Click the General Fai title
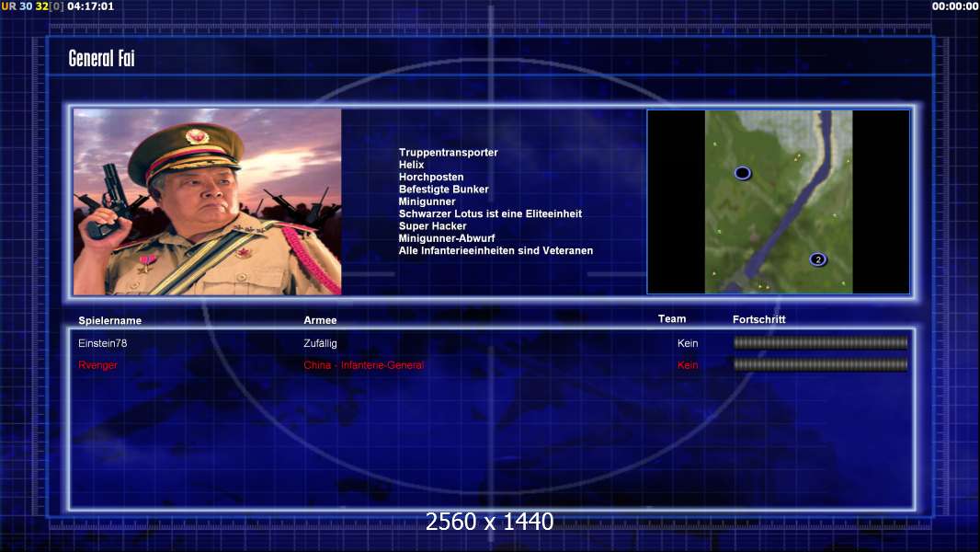Screen dimensions: 980x552 (101, 58)
